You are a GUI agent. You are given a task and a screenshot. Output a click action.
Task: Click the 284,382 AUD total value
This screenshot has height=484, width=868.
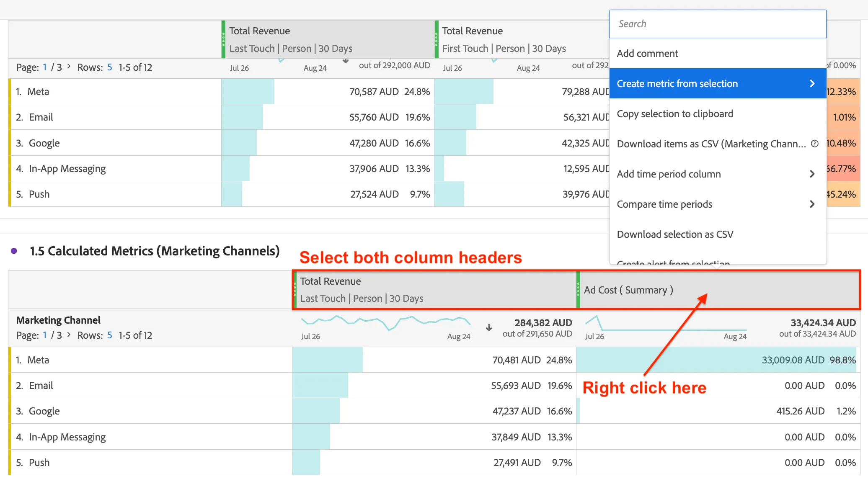coord(543,323)
